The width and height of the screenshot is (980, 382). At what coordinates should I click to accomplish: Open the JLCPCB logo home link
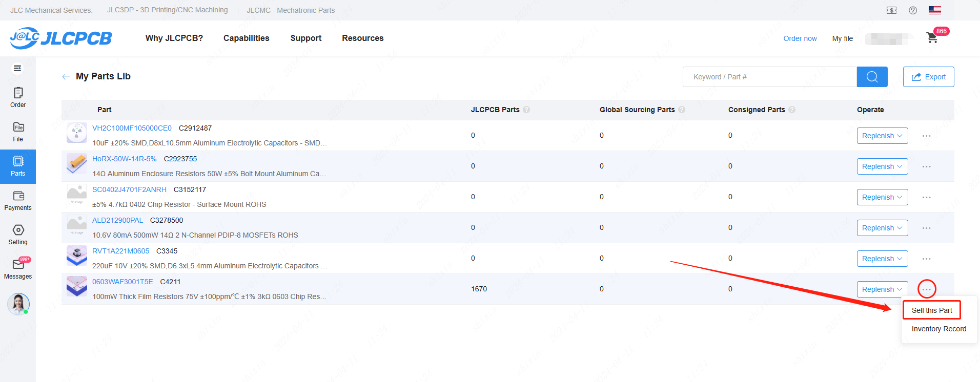click(x=61, y=38)
